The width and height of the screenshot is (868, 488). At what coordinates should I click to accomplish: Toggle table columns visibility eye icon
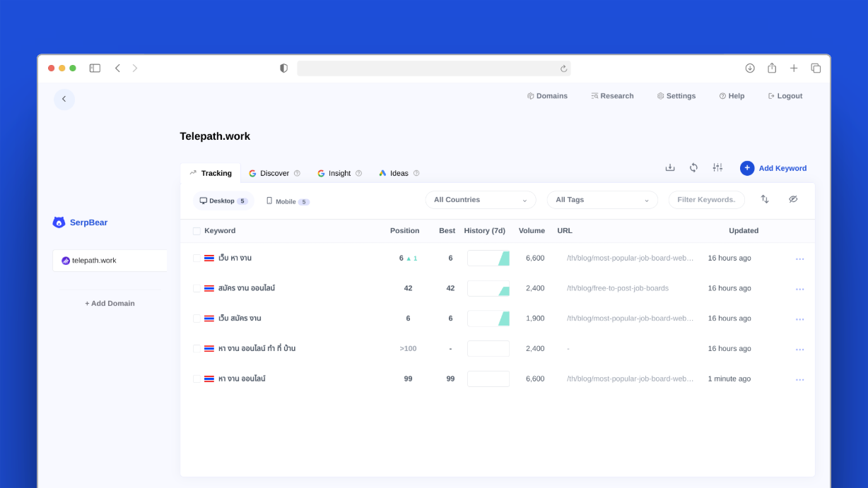click(x=793, y=199)
